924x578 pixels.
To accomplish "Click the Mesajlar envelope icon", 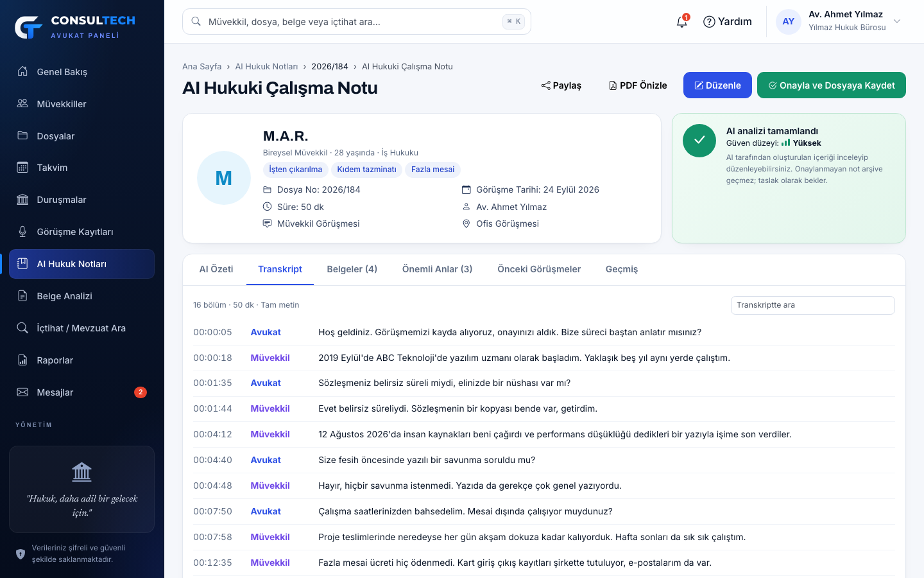I will [x=22, y=392].
